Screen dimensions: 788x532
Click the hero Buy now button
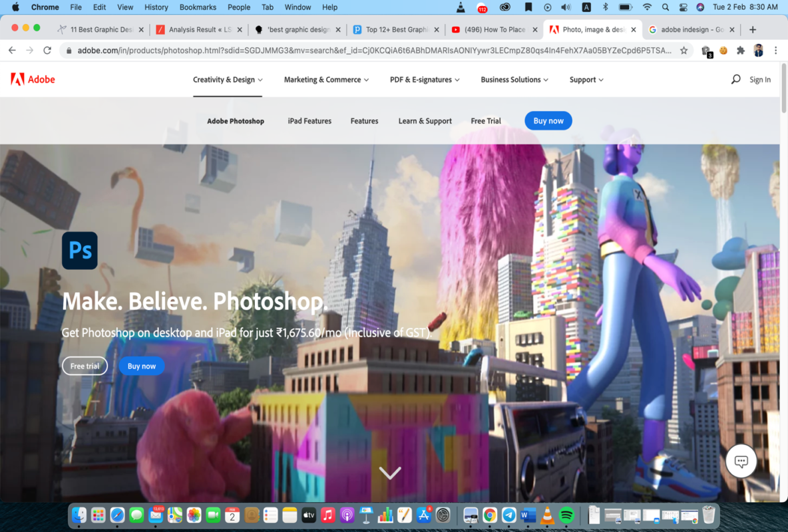point(142,366)
